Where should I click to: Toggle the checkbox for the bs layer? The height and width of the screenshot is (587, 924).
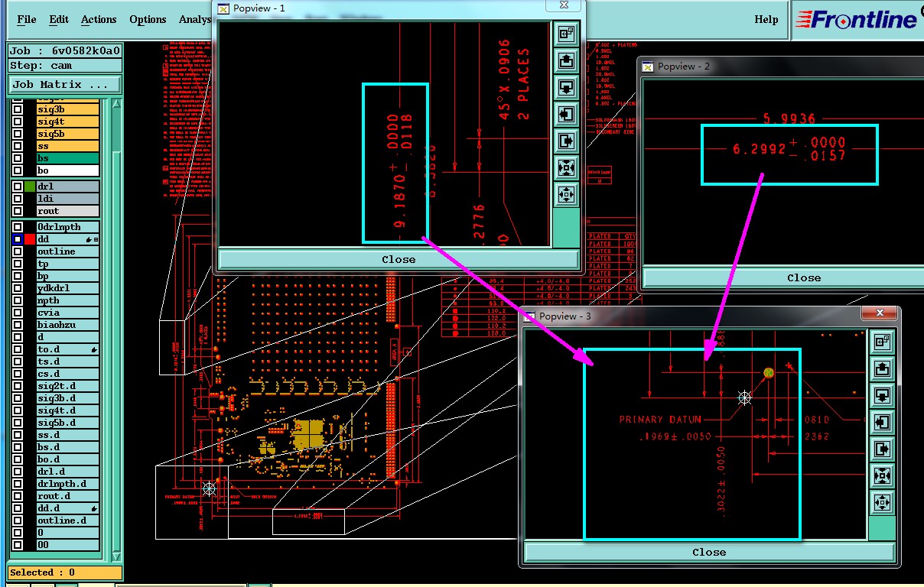pos(18,158)
